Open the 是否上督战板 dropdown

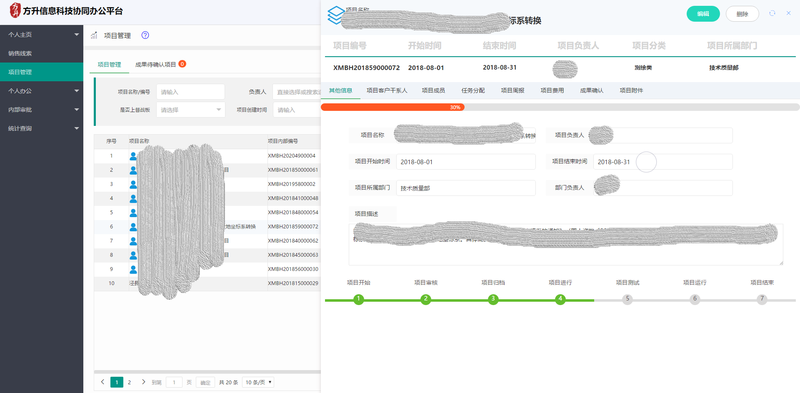click(190, 110)
